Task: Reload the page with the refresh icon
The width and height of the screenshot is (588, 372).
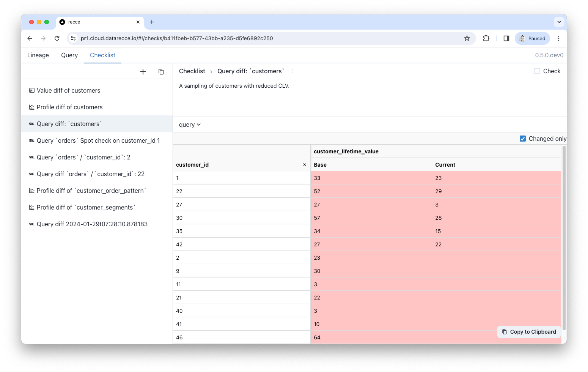Action: pos(57,38)
